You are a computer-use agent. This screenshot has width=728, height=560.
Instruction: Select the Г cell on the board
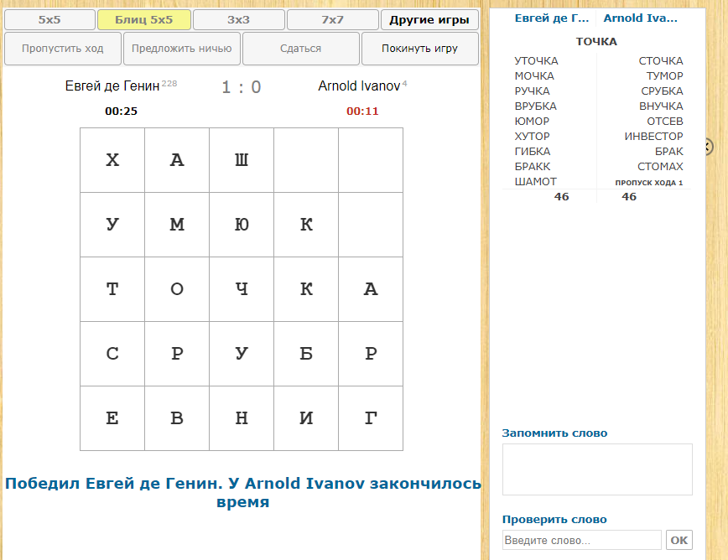point(371,418)
